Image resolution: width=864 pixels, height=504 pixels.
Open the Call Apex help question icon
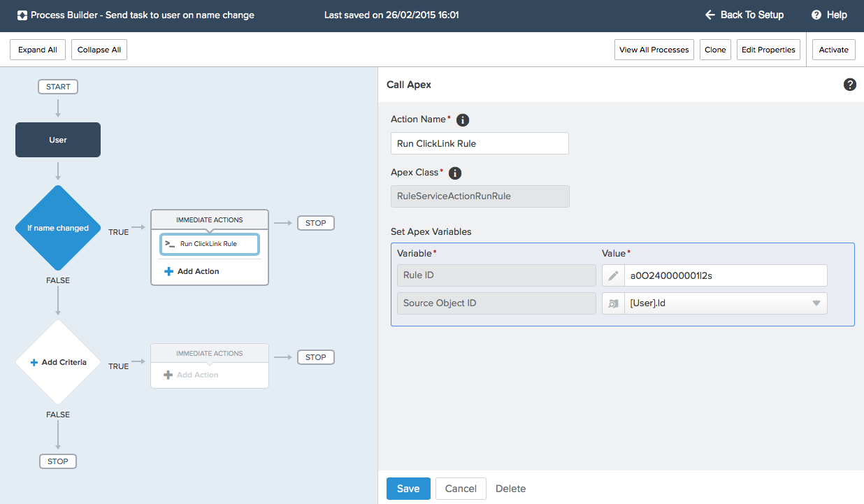coord(850,85)
